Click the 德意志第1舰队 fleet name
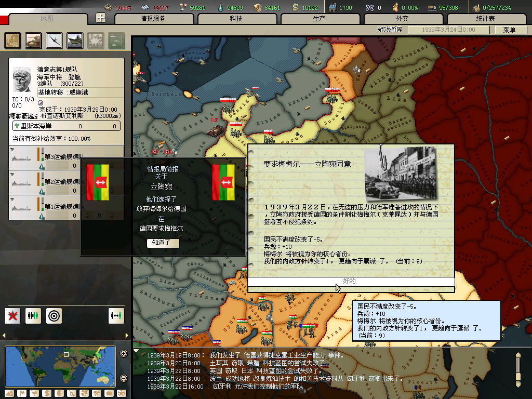This screenshot has height=399, width=532. [x=58, y=69]
